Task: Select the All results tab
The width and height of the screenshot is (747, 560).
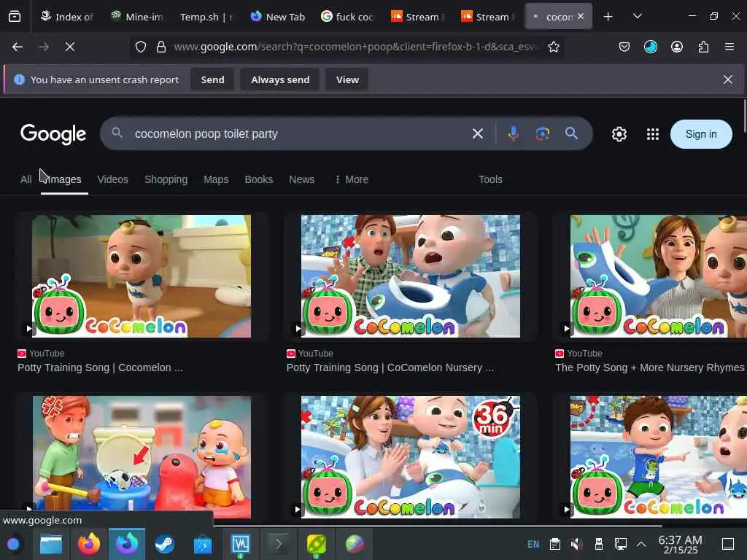Action: 26,179
